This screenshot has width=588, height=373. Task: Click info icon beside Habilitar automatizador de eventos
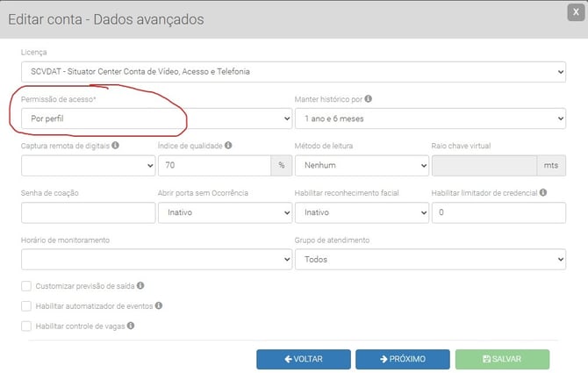(x=159, y=305)
